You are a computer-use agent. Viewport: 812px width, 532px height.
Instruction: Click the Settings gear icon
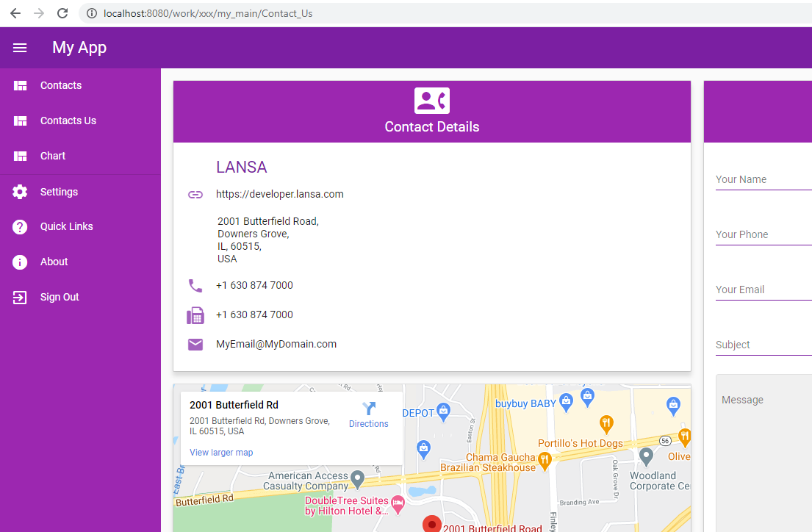[x=20, y=192]
